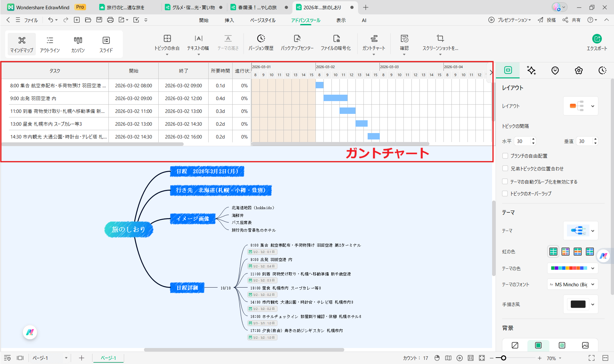
Task: Toggle topic overlap (トピックのオーバーラップ) checkbox
Action: (505, 194)
